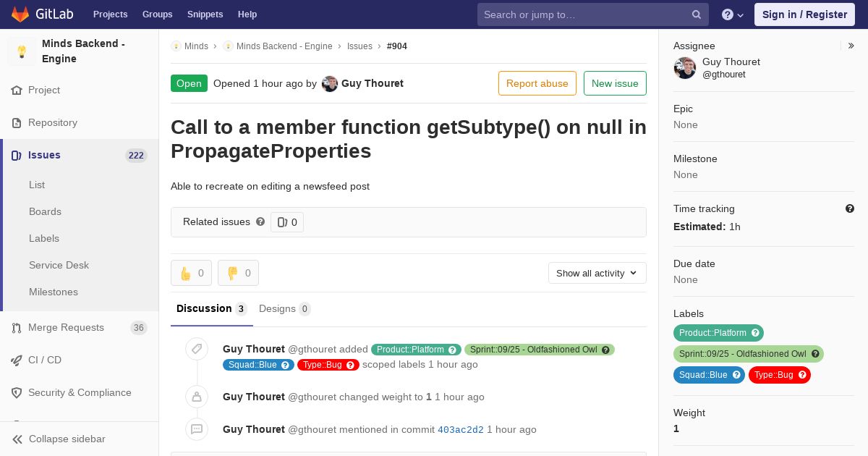Image resolution: width=868 pixels, height=456 pixels.
Task: Click the Repository file icon in sidebar
Action: tap(17, 123)
